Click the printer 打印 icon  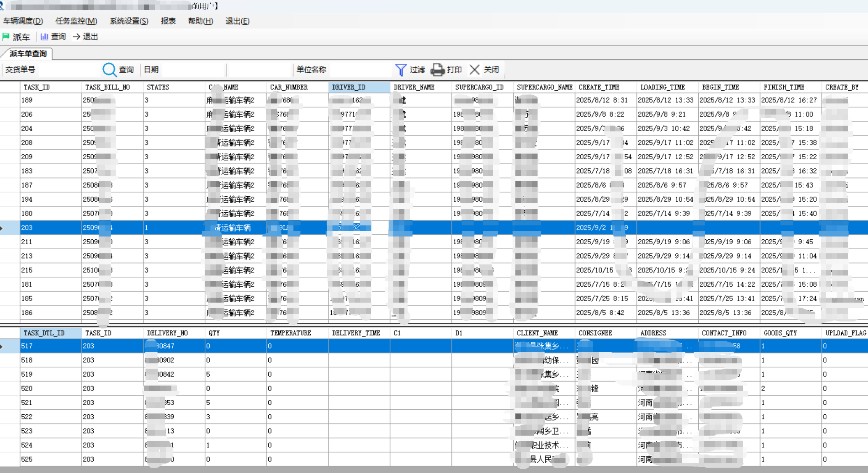pyautogui.click(x=437, y=70)
